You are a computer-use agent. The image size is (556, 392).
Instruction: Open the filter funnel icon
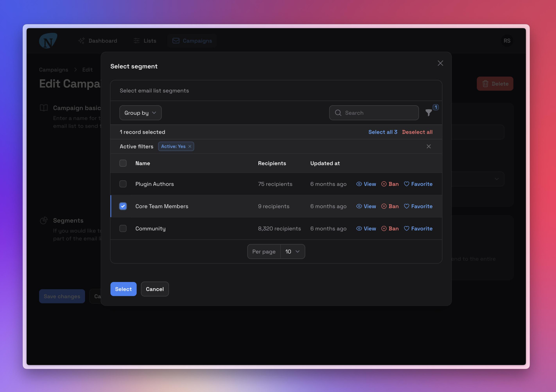point(429,113)
